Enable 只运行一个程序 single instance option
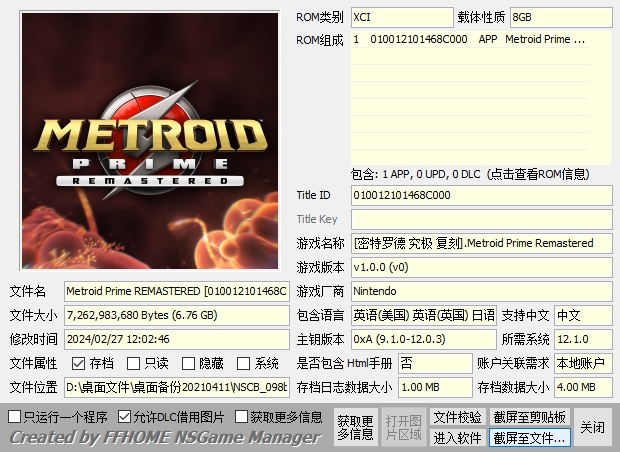Viewport: 620px width, 452px height. (14, 416)
